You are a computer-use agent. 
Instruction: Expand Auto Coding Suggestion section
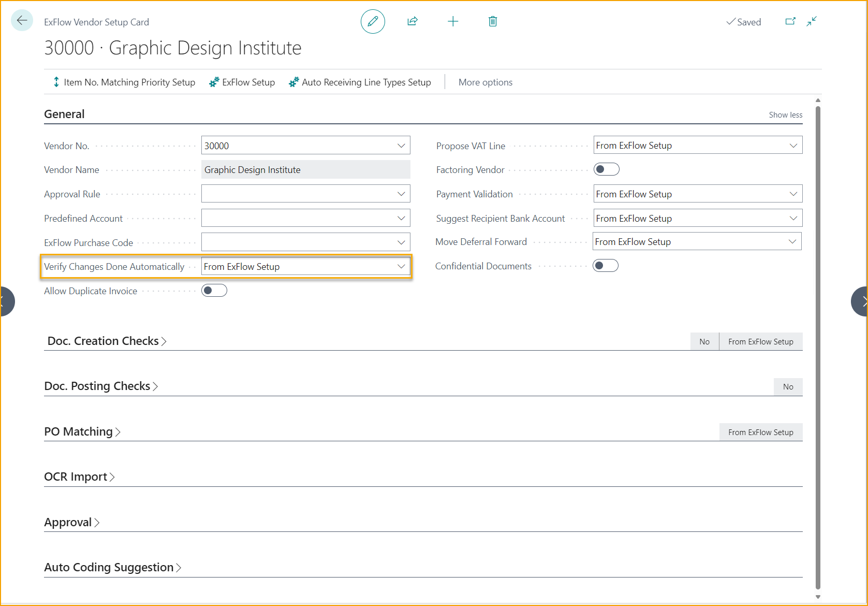pos(113,567)
